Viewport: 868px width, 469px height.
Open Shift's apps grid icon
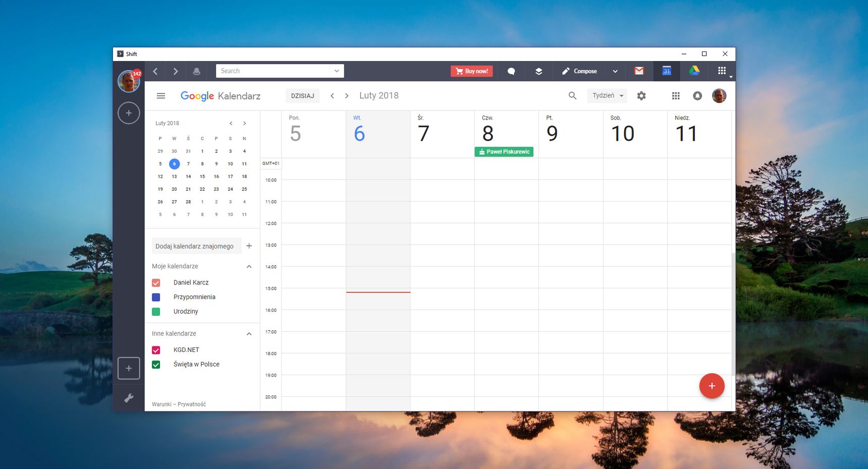coord(722,71)
